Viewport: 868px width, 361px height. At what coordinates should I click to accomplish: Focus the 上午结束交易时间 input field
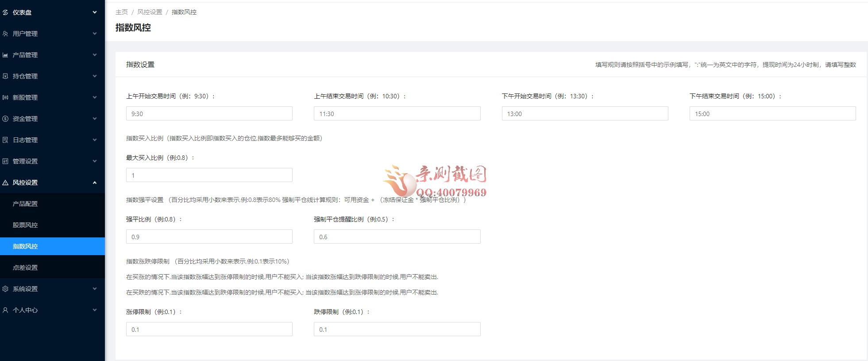coord(397,113)
